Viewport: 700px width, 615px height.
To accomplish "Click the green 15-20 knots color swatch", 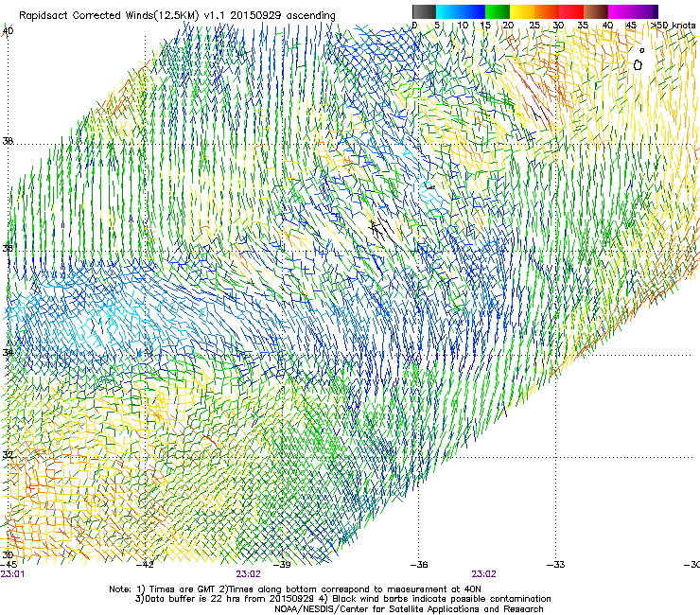I will (x=498, y=11).
